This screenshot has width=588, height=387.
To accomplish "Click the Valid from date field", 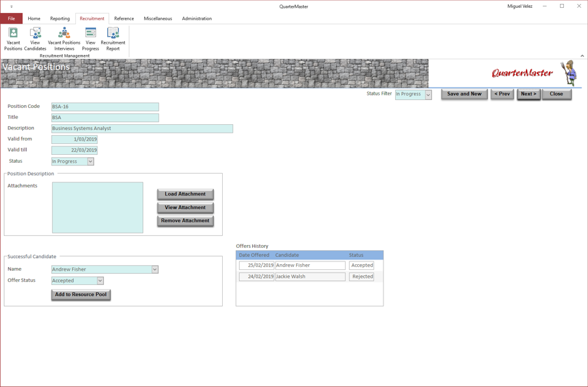I will [74, 139].
